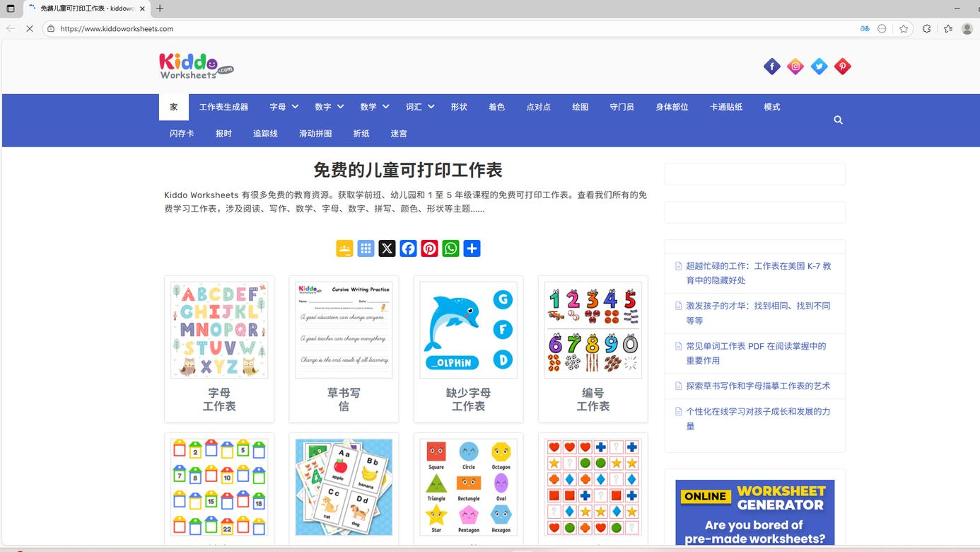Viewport: 980px width, 552px height.
Task: Open a new browser tab
Action: tap(160, 8)
